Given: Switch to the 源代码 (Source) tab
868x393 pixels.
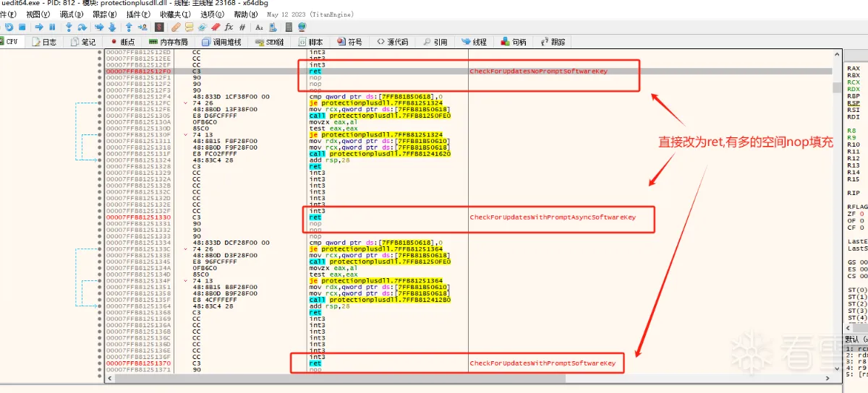Looking at the screenshot, I should [x=393, y=42].
